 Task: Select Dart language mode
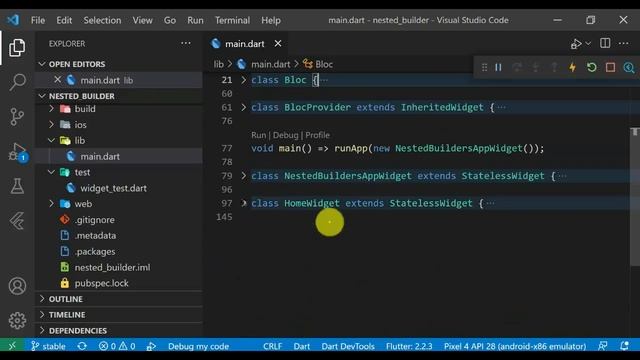(302, 346)
